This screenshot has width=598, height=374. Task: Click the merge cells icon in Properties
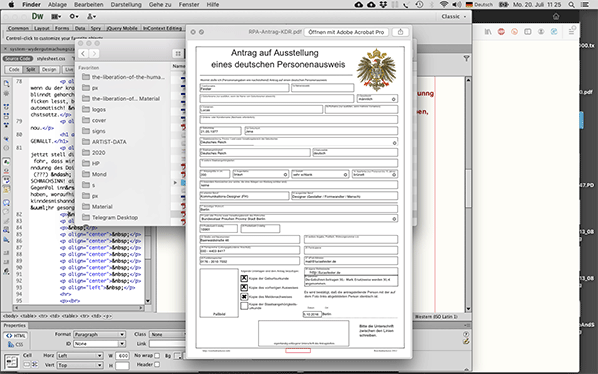tap(27, 364)
